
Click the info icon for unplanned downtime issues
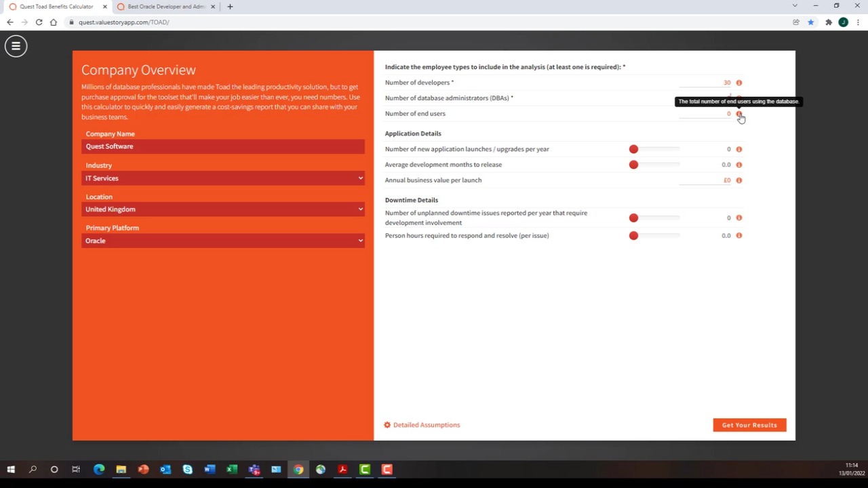click(x=738, y=218)
